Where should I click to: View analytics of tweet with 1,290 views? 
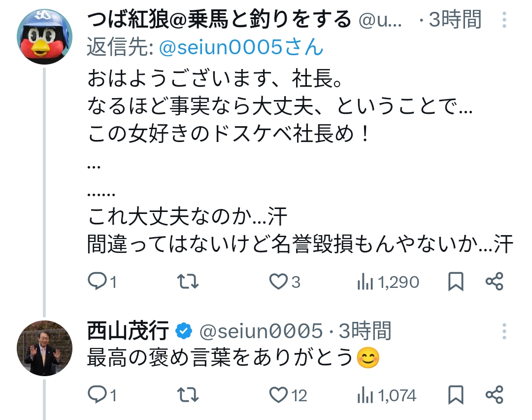[365, 282]
